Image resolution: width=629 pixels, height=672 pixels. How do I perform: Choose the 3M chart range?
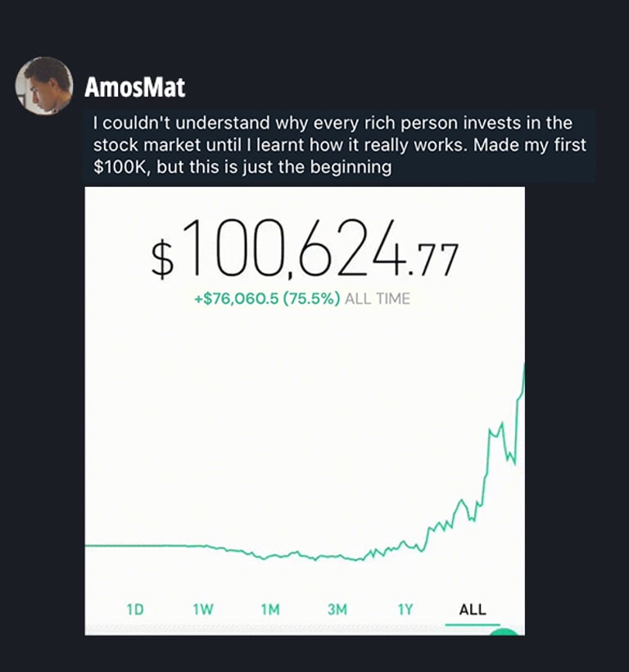point(337,609)
